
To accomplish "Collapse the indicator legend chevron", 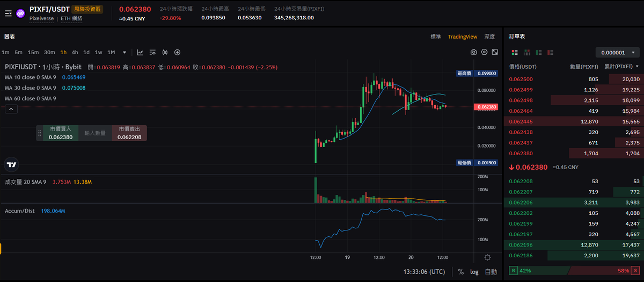I will [x=12, y=109].
